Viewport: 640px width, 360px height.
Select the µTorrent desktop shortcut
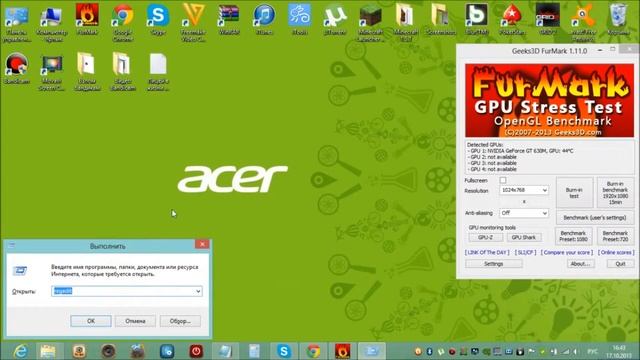[335, 19]
